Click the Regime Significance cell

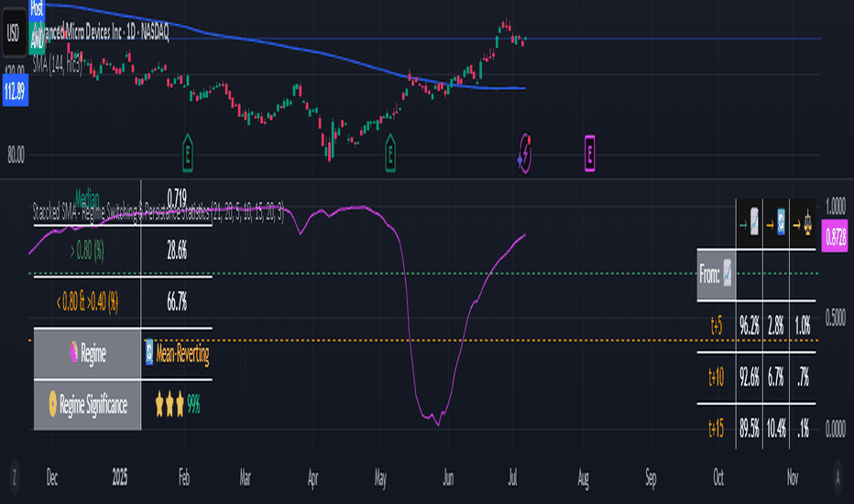87,405
